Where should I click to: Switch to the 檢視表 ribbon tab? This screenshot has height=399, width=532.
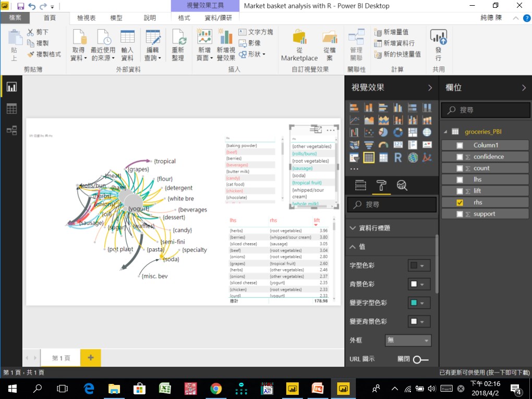(86, 18)
